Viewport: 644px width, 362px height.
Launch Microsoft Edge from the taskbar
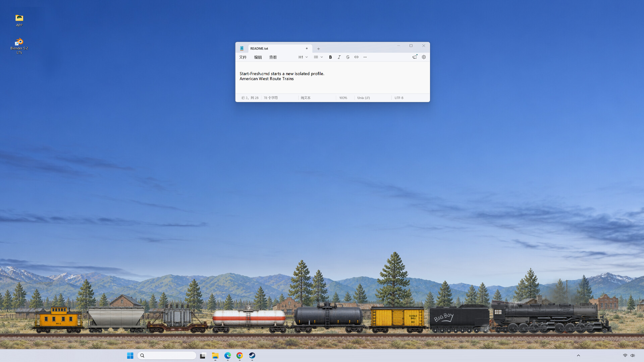(x=227, y=356)
